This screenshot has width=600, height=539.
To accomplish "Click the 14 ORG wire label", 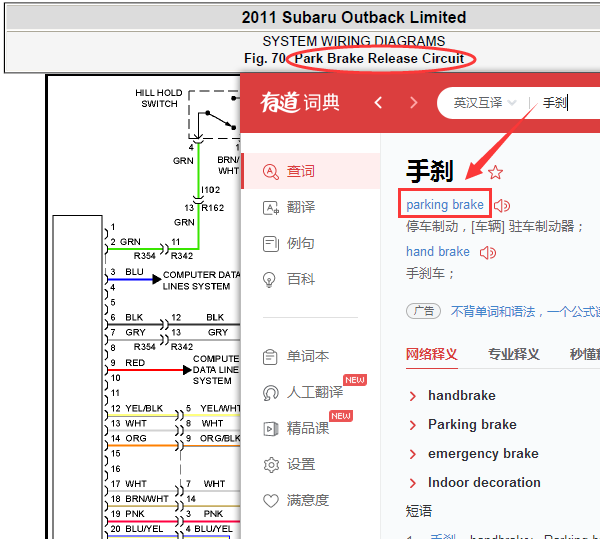I will (x=129, y=438).
